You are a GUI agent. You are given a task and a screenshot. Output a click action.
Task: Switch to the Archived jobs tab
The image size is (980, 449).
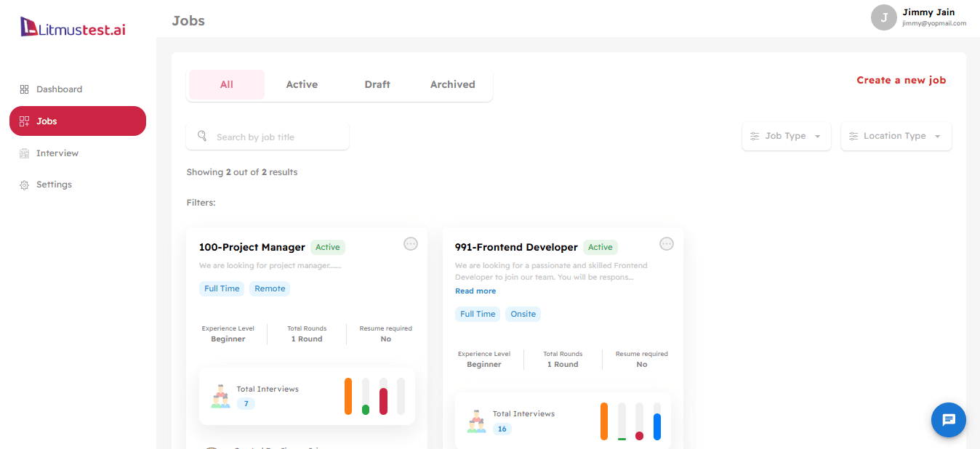click(452, 84)
